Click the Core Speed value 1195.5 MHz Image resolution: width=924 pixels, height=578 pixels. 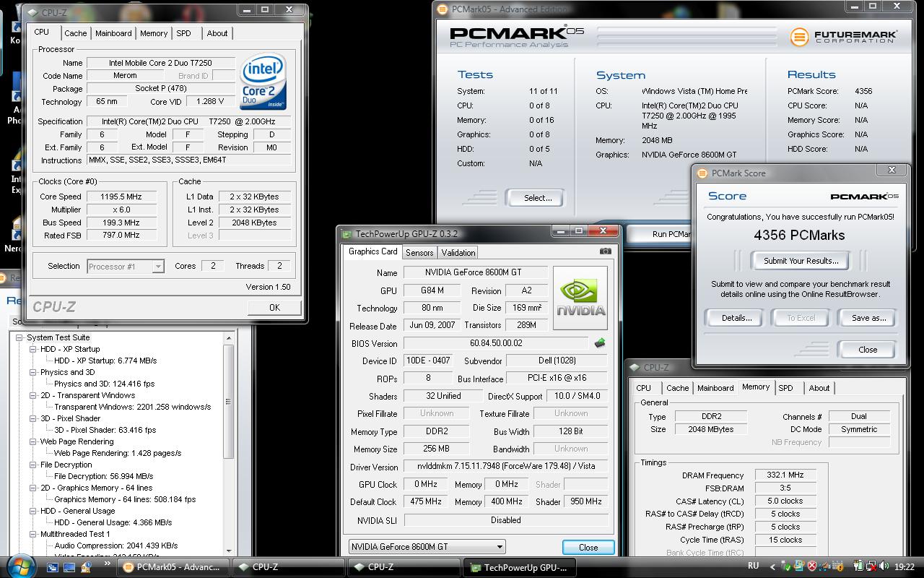coord(121,197)
